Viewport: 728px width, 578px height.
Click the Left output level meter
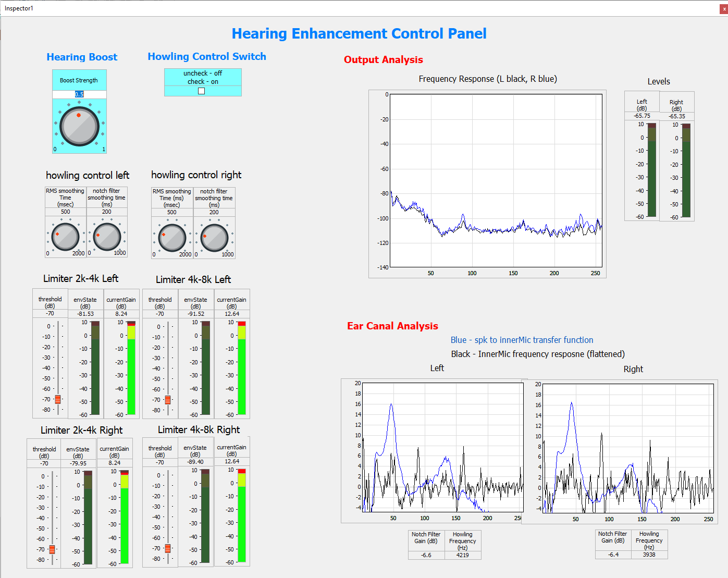[652, 170]
